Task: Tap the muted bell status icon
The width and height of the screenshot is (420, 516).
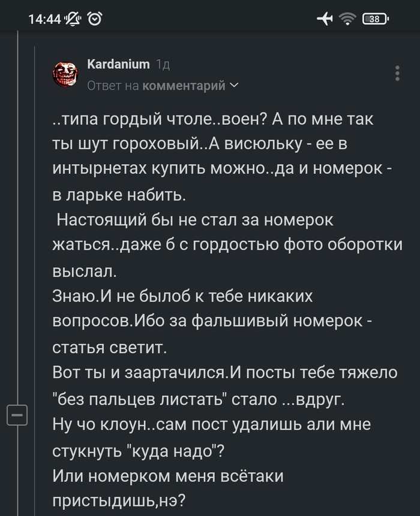Action: click(x=75, y=19)
